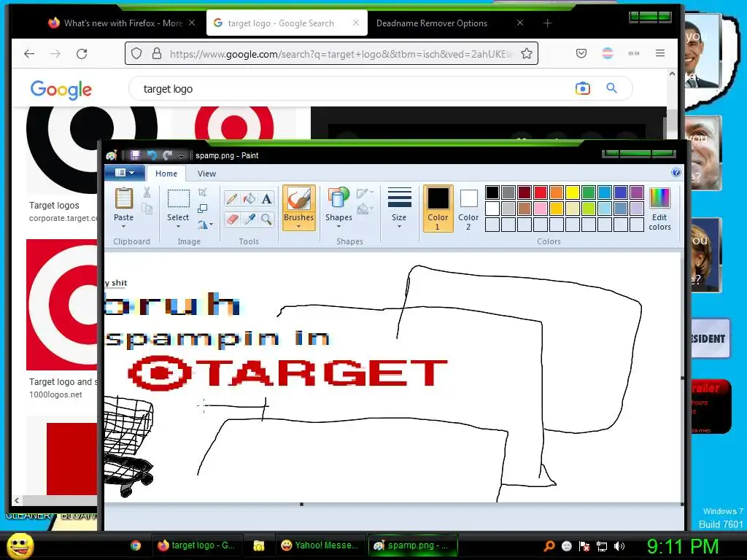Select the Magnifier tool in Paint
Image resolution: width=747 pixels, height=560 pixels.
[267, 219]
